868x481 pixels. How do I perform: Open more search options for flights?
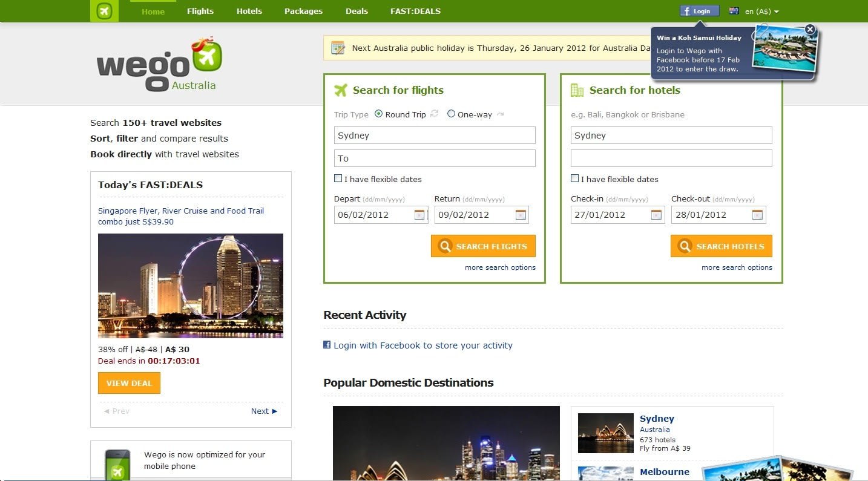(x=500, y=267)
